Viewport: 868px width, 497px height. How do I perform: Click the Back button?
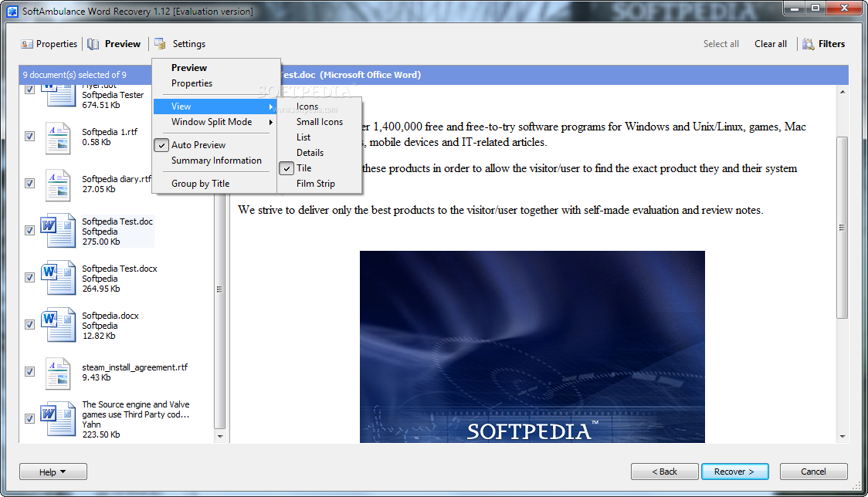click(664, 472)
